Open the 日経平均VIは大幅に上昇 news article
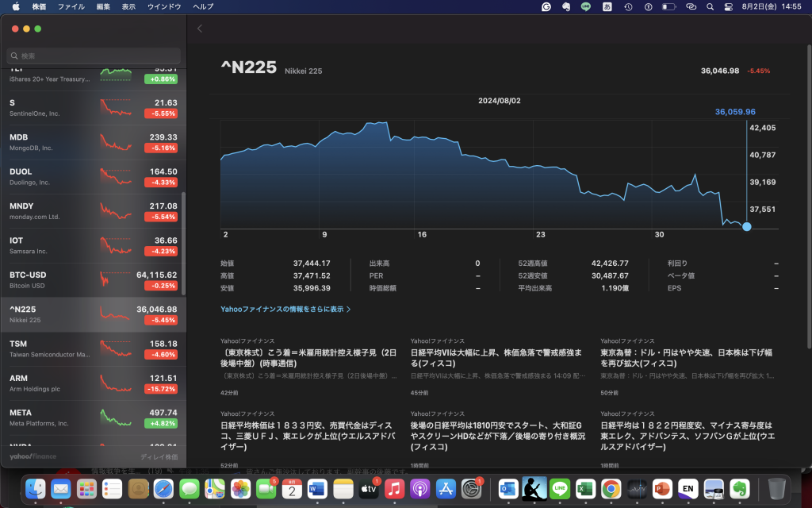The width and height of the screenshot is (812, 508). coord(497,358)
